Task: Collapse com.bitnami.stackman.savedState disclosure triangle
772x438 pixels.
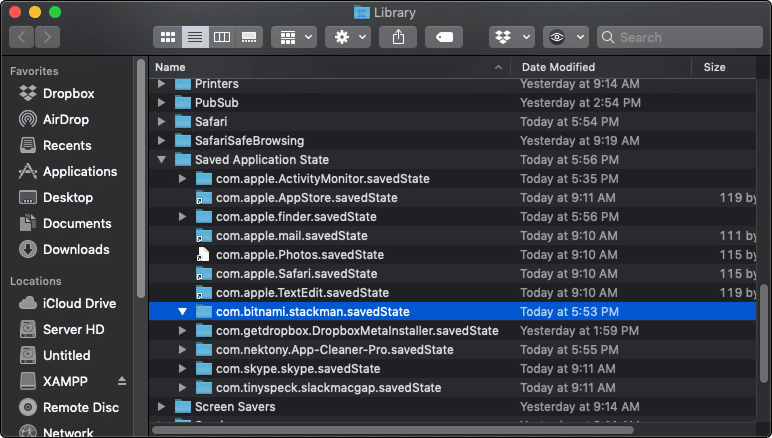Action: click(182, 312)
